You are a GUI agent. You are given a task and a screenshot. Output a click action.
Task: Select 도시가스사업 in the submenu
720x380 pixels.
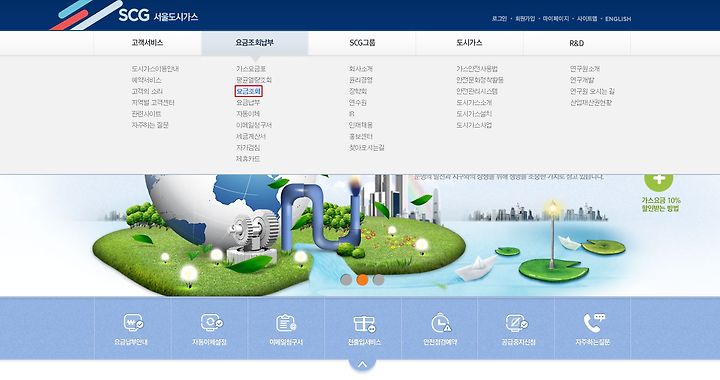(474, 125)
